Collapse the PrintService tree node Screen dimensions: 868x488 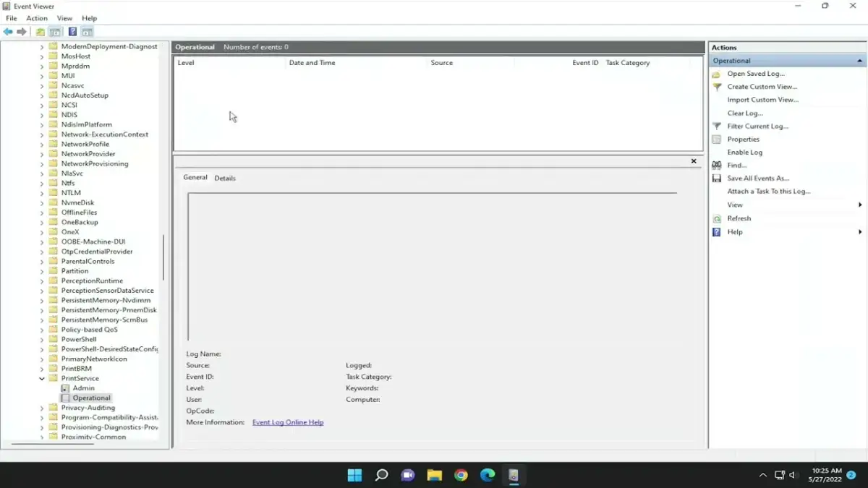(x=41, y=378)
